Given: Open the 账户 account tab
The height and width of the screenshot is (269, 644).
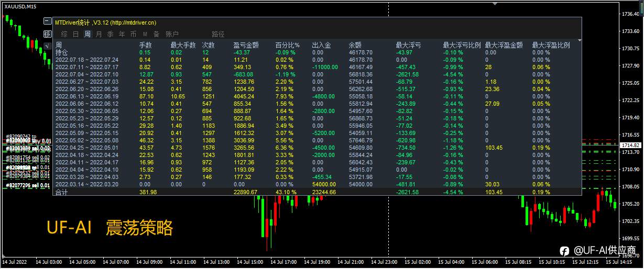Looking at the screenshot, I should (172, 34).
